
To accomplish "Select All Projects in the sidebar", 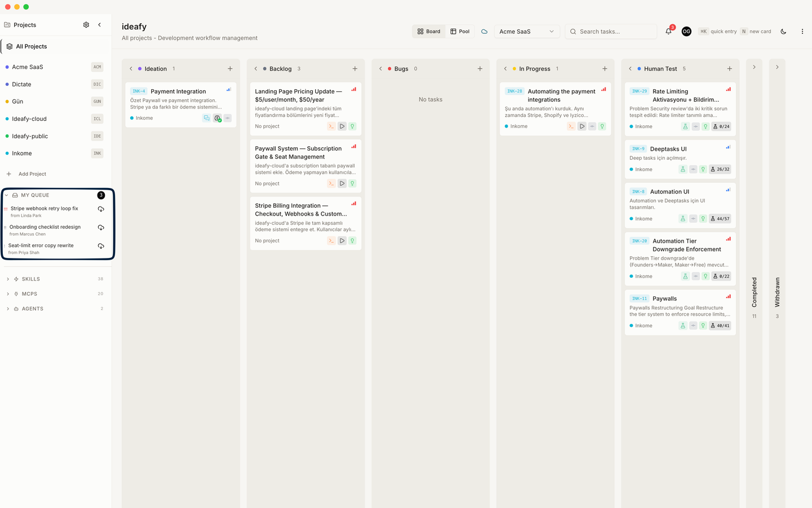I will 55,46.
